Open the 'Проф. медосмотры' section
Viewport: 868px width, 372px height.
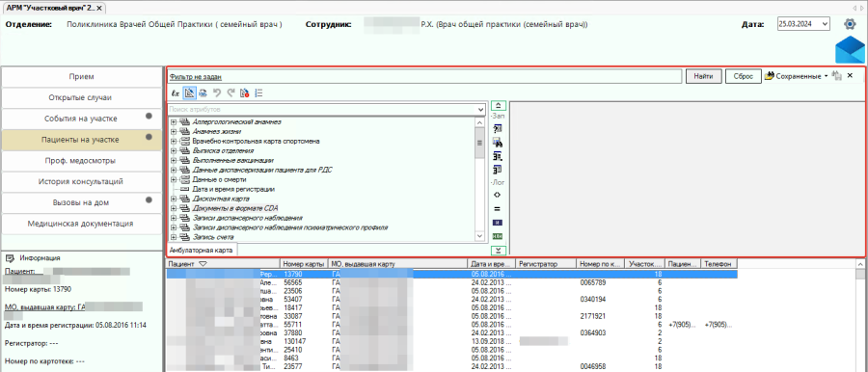(82, 161)
